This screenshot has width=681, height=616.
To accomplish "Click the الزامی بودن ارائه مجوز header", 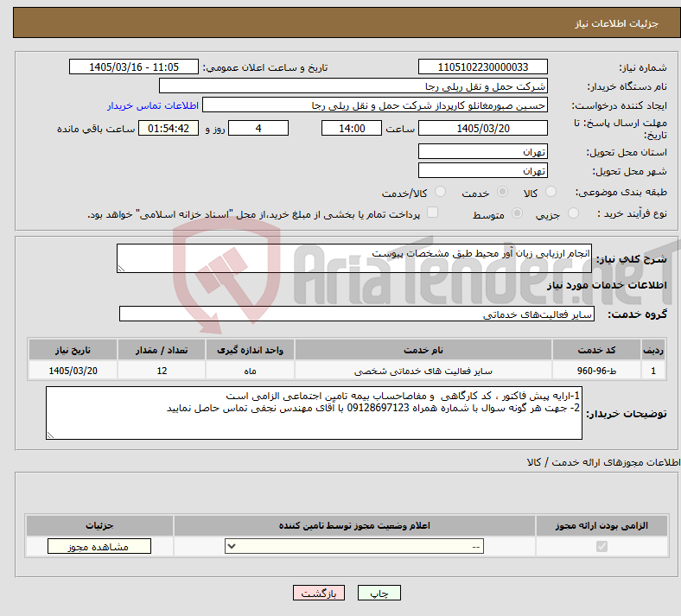I will coord(601,525).
